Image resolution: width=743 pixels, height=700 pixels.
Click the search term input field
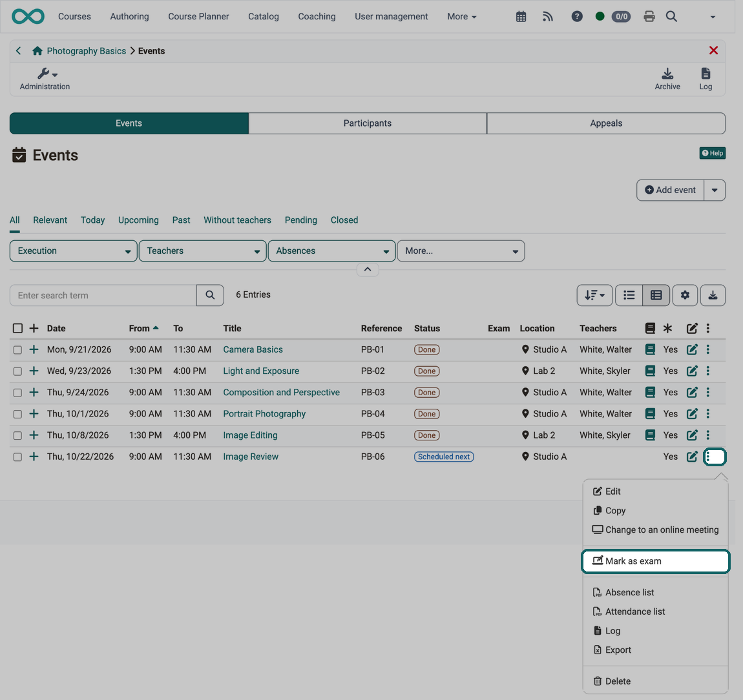[x=103, y=295]
